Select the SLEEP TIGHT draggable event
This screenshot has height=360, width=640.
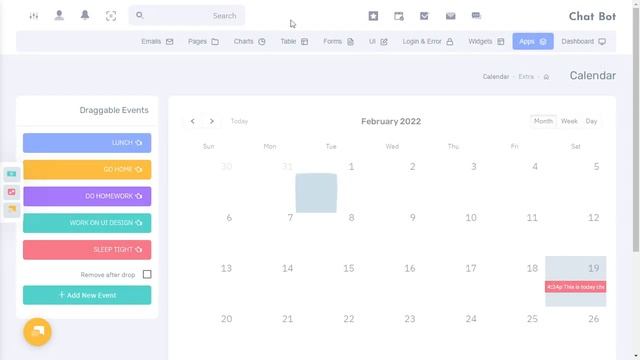87,250
